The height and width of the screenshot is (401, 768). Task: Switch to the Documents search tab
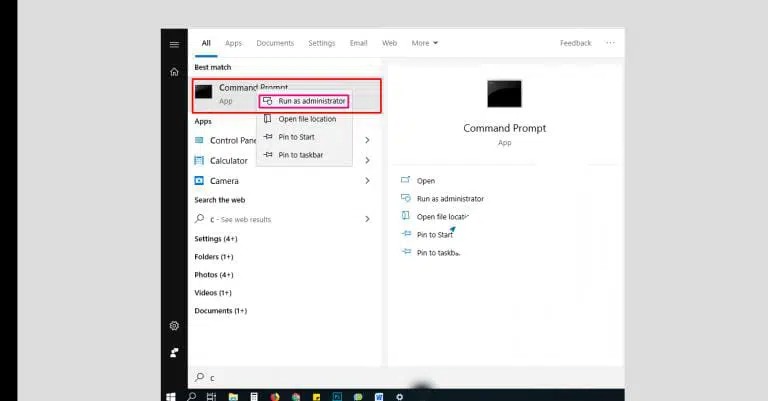[x=275, y=43]
